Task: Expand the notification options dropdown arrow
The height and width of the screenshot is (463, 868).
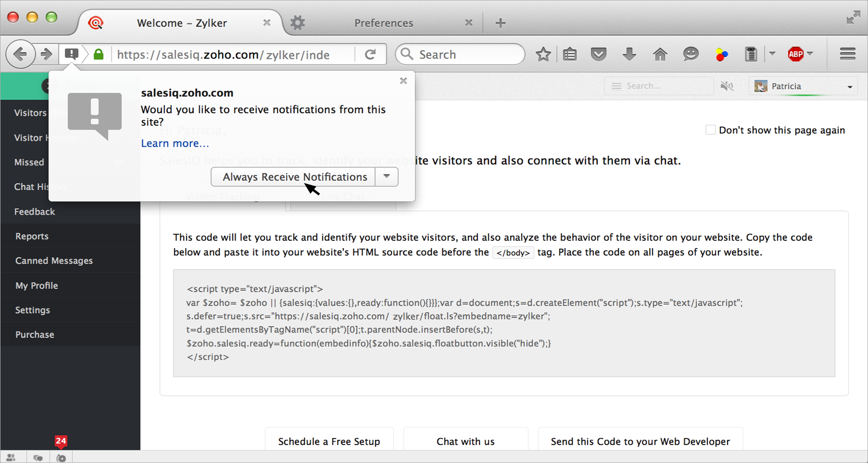Action: (x=386, y=176)
